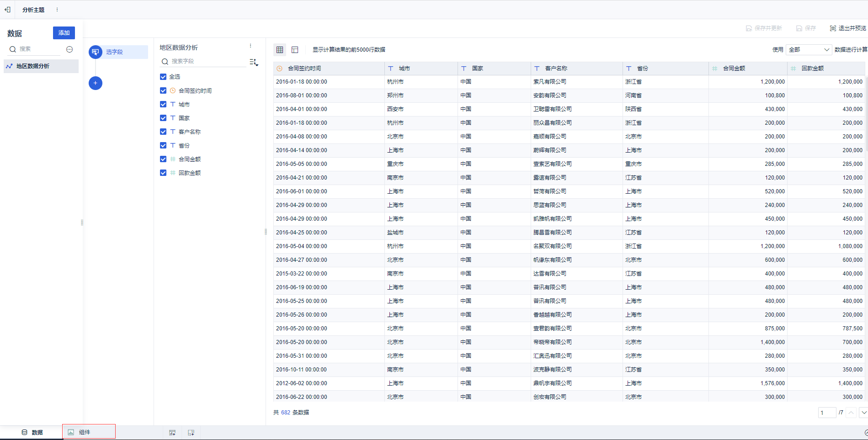This screenshot has width=868, height=440.
Task: Select 地区数据分析 in the data list
Action: pos(41,66)
